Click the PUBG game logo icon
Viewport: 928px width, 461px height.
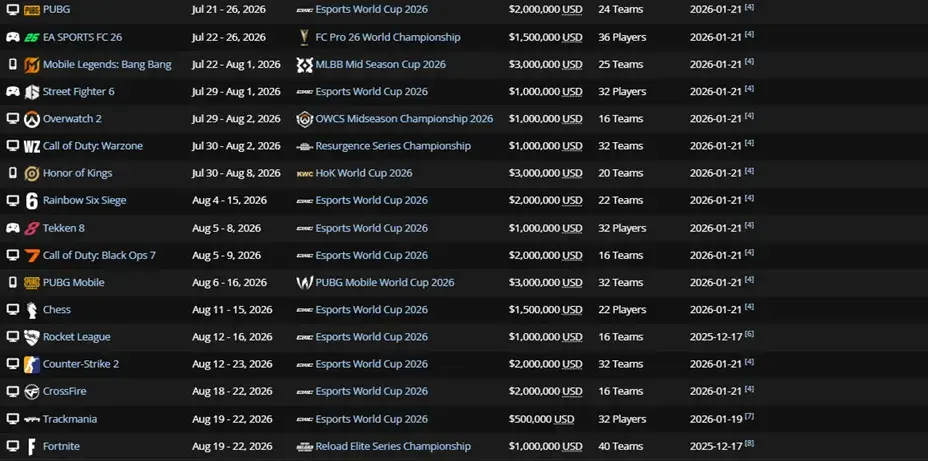pos(32,9)
